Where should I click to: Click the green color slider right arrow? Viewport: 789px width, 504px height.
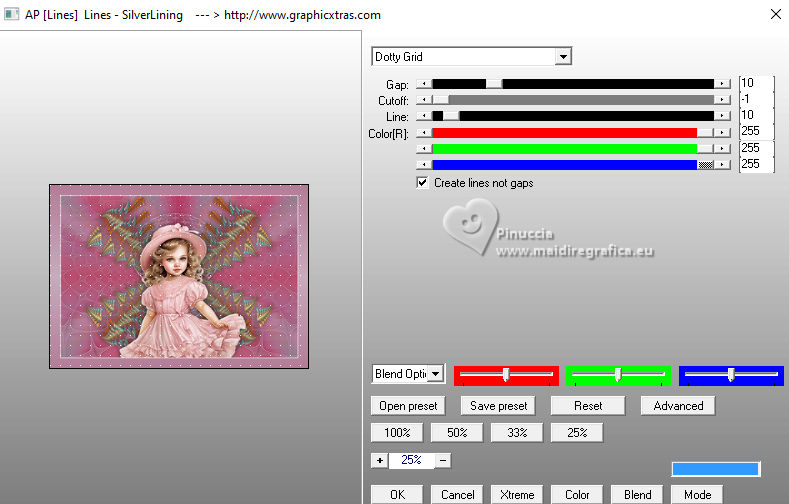point(722,149)
